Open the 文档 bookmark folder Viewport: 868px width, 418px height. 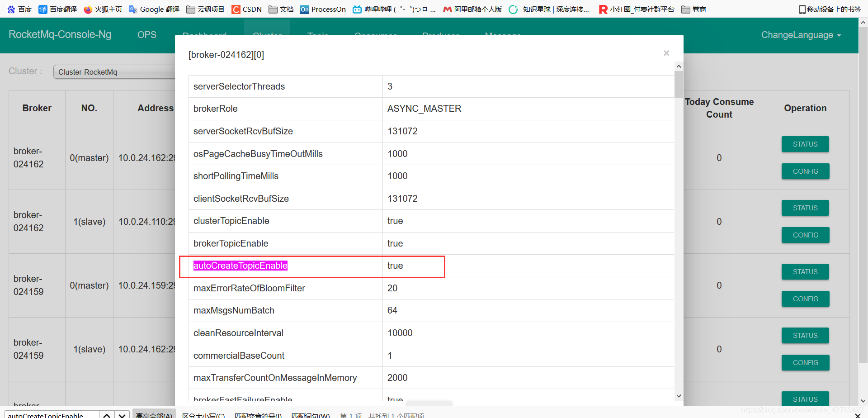coord(281,9)
